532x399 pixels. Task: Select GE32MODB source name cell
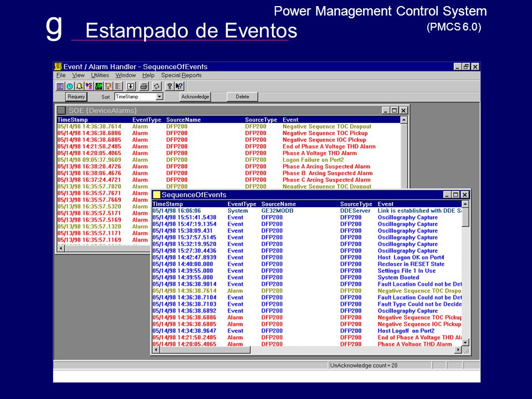[x=277, y=211]
